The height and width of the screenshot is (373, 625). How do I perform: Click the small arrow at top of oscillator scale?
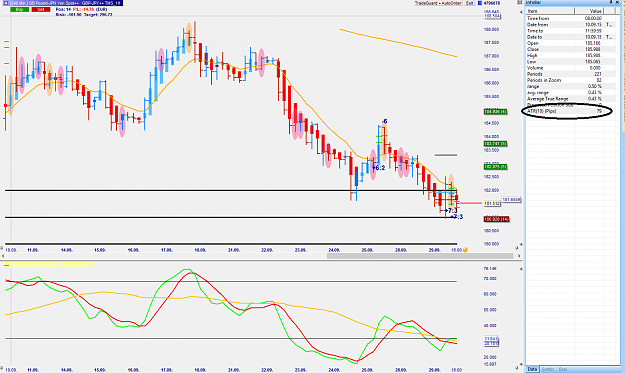tap(521, 269)
